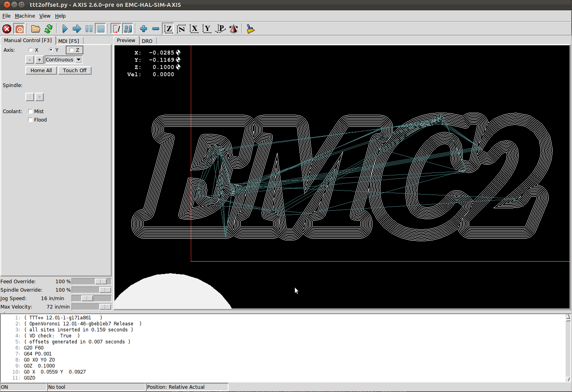Set preview to side X view
The width and height of the screenshot is (572, 392).
[x=194, y=29]
